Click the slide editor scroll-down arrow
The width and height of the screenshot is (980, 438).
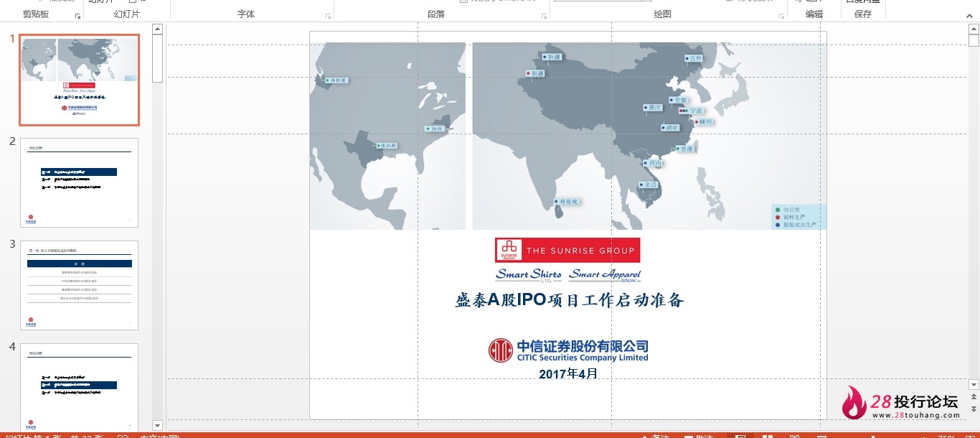974,385
